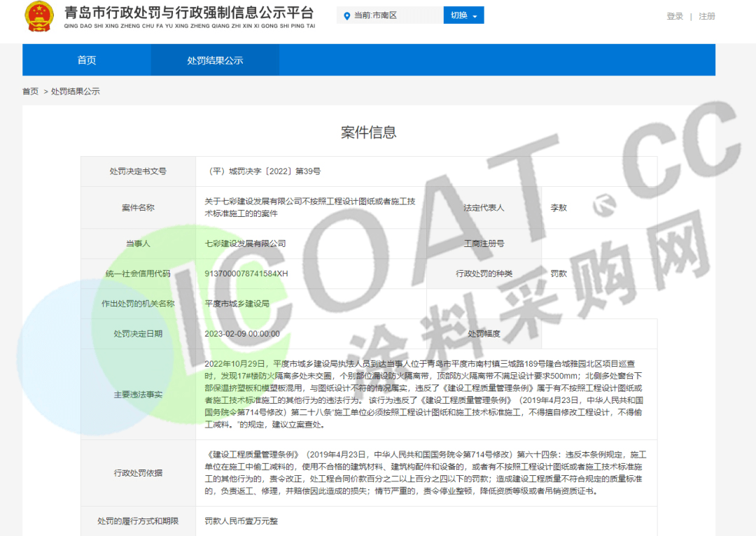This screenshot has width=756, height=536.
Task: Click 首页 in the breadcrumb
Action: point(30,92)
